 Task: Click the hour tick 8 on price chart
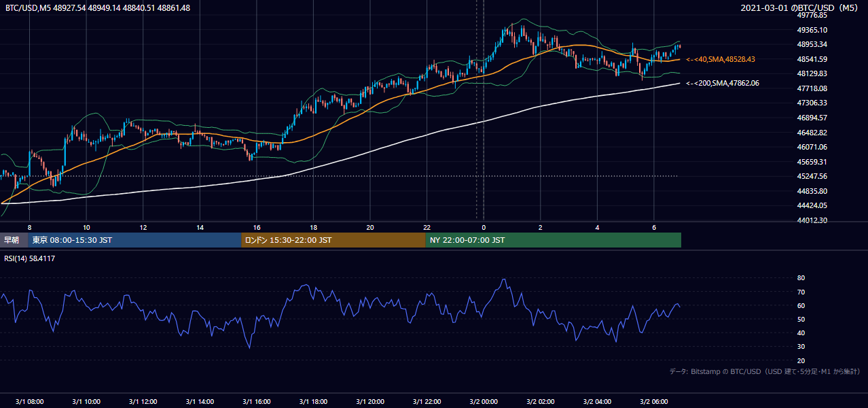[x=29, y=226]
